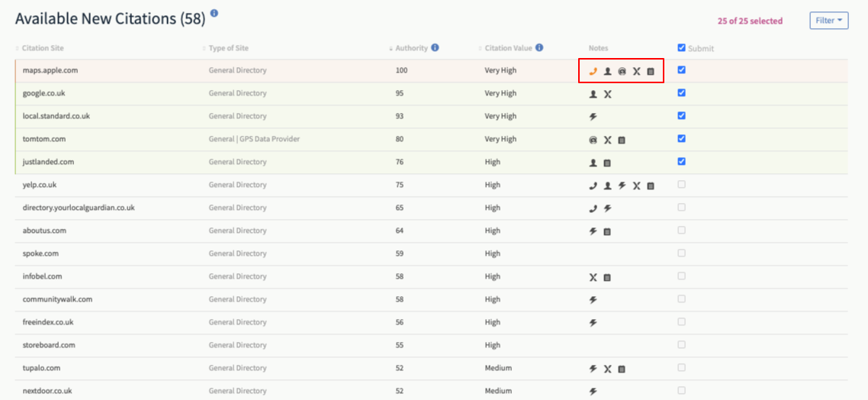Show the Authority column info tooltip icon
Image resolution: width=868 pixels, height=400 pixels.
click(x=435, y=47)
